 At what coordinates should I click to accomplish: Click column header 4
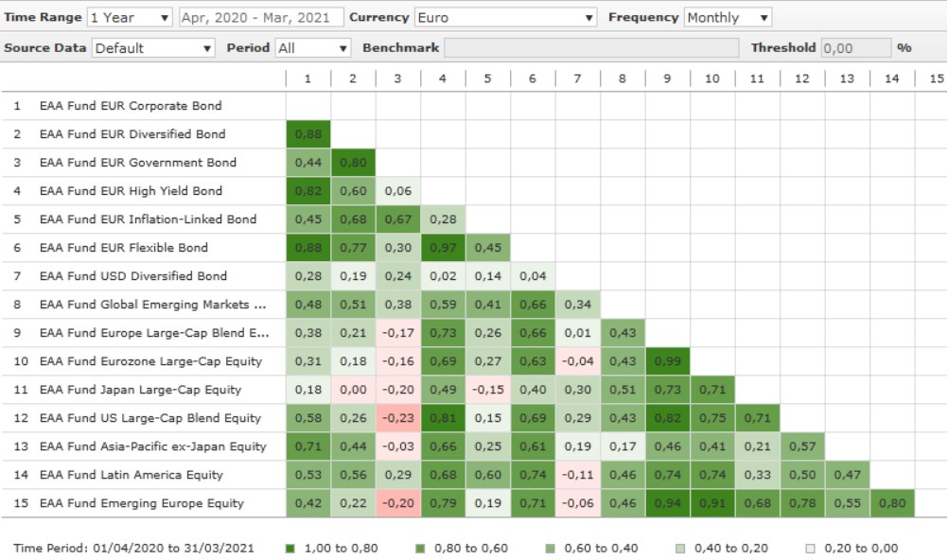point(443,79)
